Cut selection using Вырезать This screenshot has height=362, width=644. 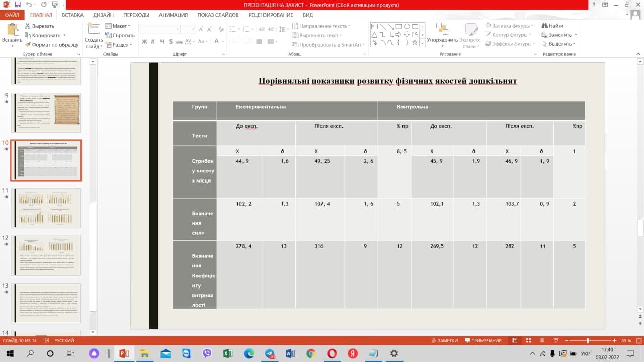point(40,26)
